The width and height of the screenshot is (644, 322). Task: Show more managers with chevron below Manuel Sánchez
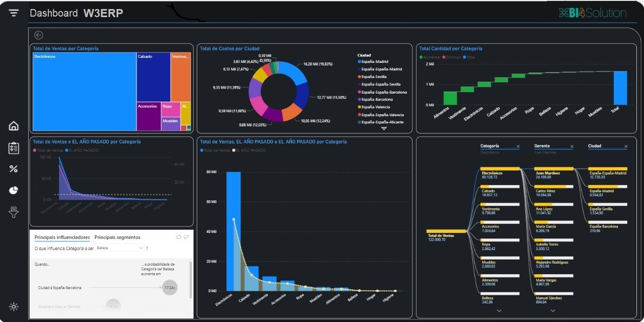tap(552, 310)
